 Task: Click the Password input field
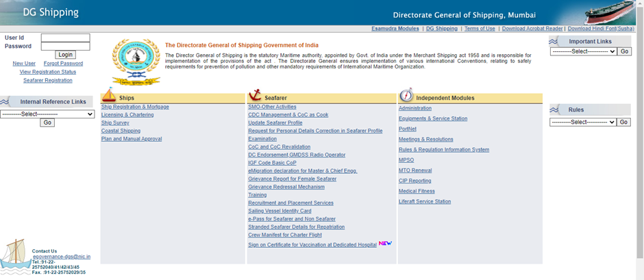pyautogui.click(x=65, y=47)
